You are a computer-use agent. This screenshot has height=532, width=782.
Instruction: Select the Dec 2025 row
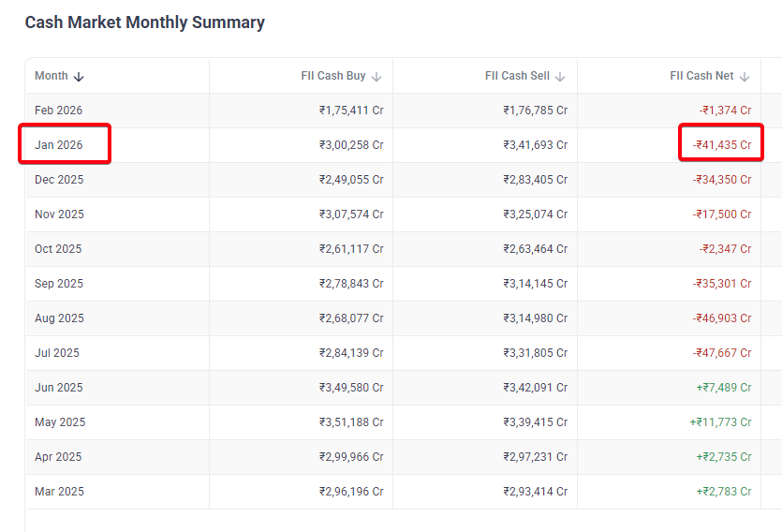(x=59, y=180)
